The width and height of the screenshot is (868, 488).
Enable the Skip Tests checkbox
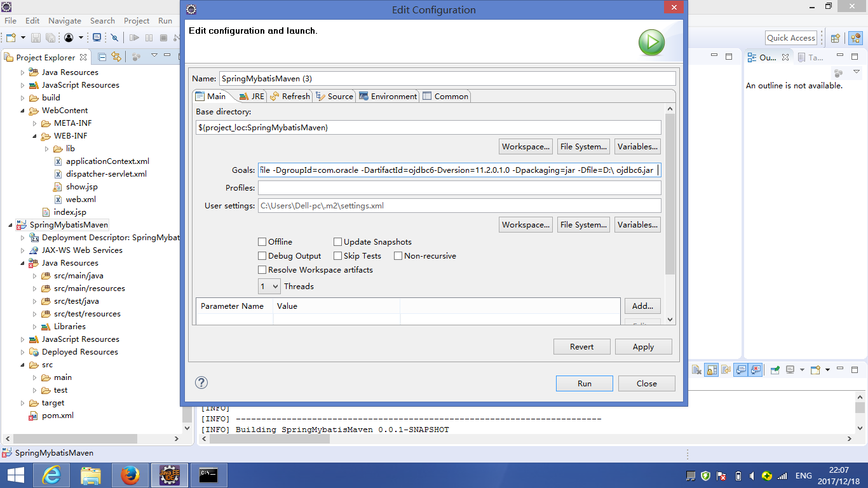337,256
